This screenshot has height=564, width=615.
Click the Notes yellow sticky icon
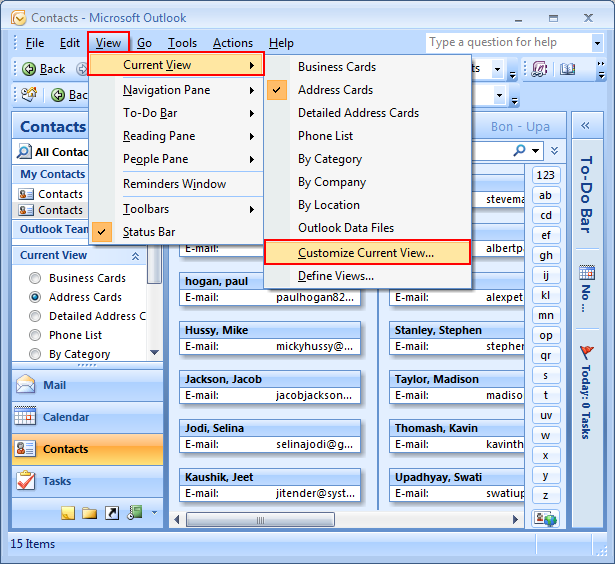(x=68, y=513)
